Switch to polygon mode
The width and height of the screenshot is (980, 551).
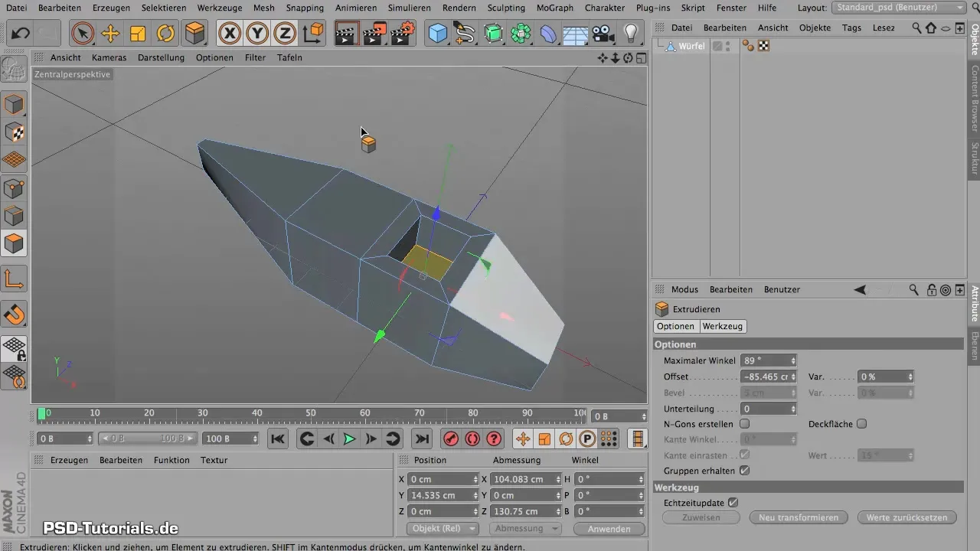pyautogui.click(x=15, y=243)
